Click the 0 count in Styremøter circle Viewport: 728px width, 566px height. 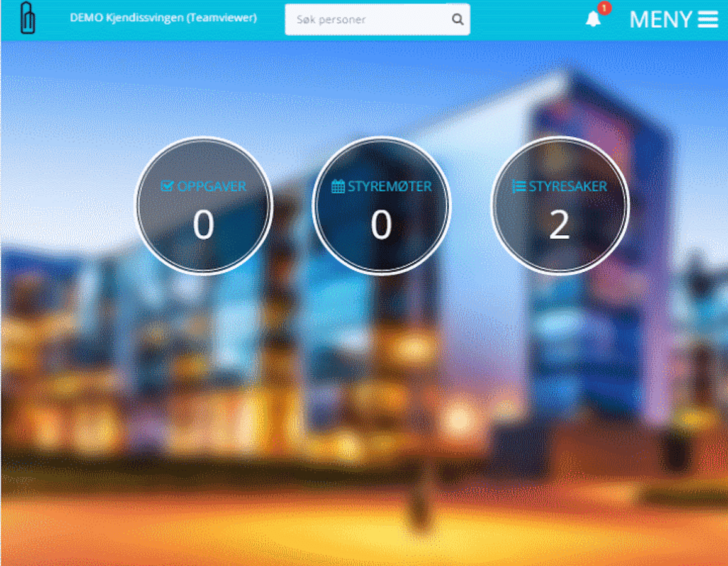click(381, 225)
